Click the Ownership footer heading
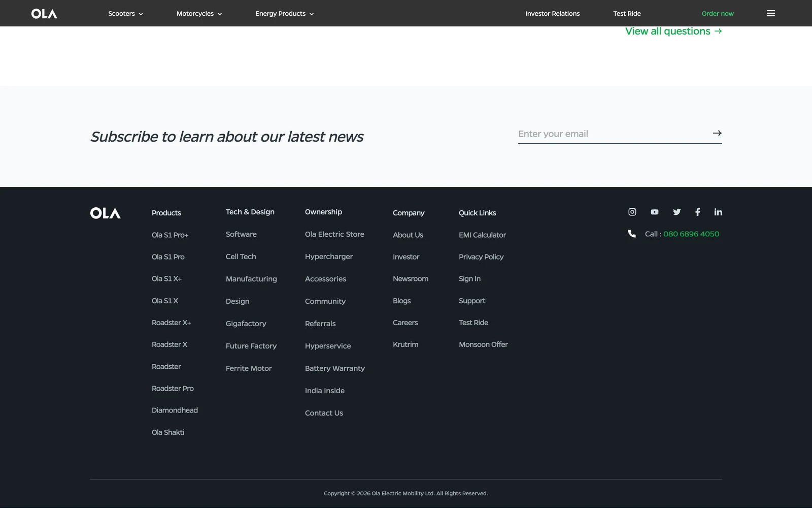Screen dimensions: 812x508 [323, 212]
